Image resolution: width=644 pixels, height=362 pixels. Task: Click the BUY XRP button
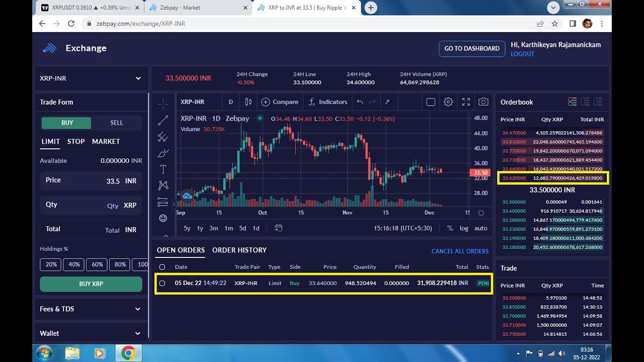click(91, 284)
